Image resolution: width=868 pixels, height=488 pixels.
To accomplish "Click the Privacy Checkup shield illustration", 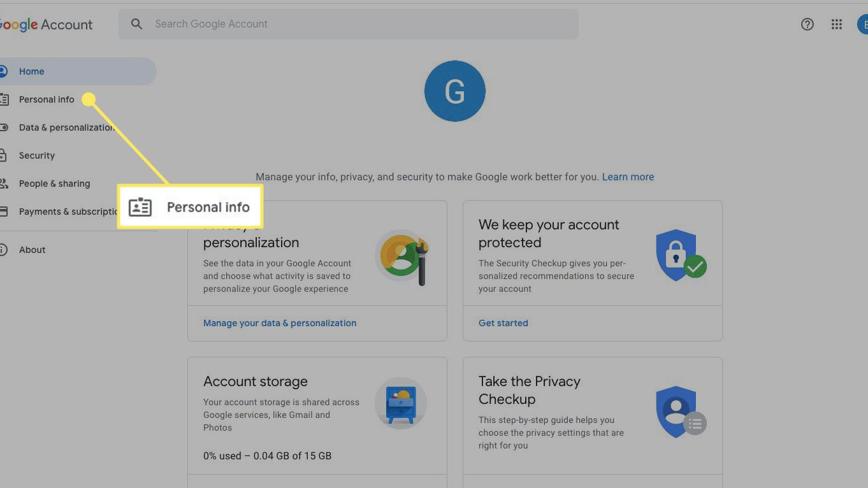I will [681, 412].
